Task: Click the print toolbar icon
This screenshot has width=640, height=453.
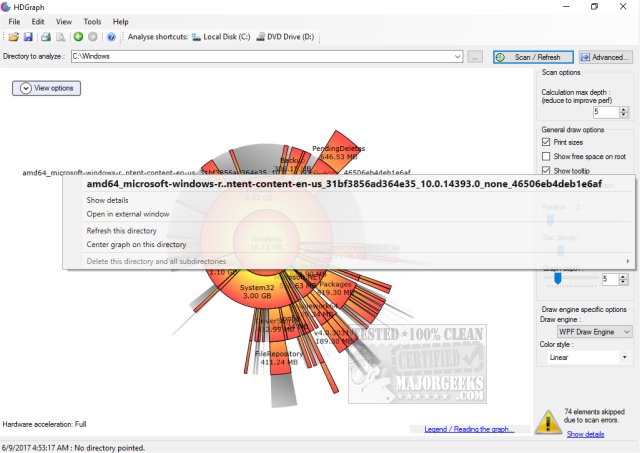Action: click(46, 37)
